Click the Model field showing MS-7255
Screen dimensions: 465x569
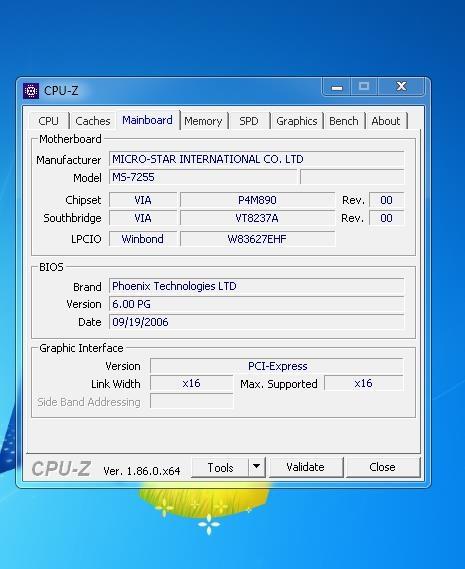(x=203, y=177)
